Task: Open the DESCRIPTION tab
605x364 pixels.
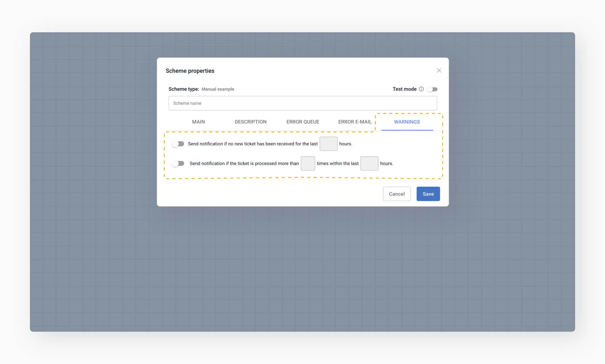Action: (251, 122)
